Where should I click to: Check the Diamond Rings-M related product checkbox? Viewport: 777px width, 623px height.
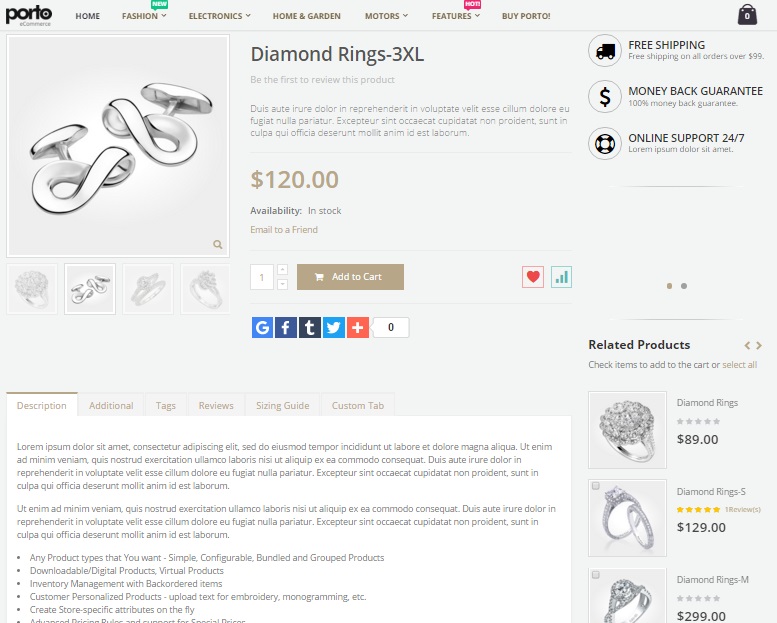coord(596,575)
